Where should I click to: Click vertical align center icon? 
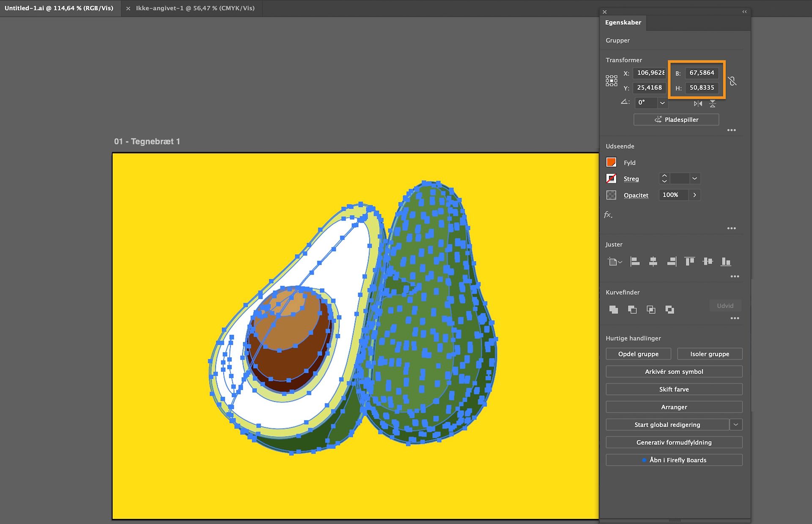(708, 262)
